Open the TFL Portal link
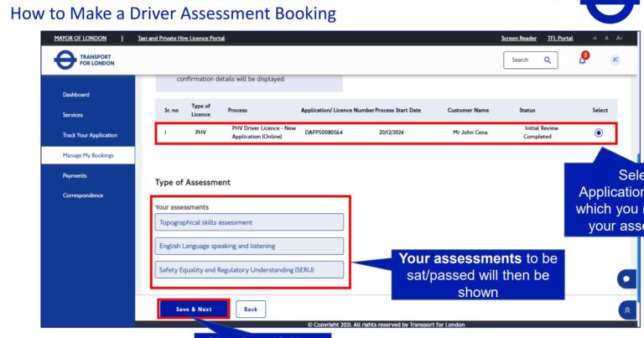 (x=560, y=39)
